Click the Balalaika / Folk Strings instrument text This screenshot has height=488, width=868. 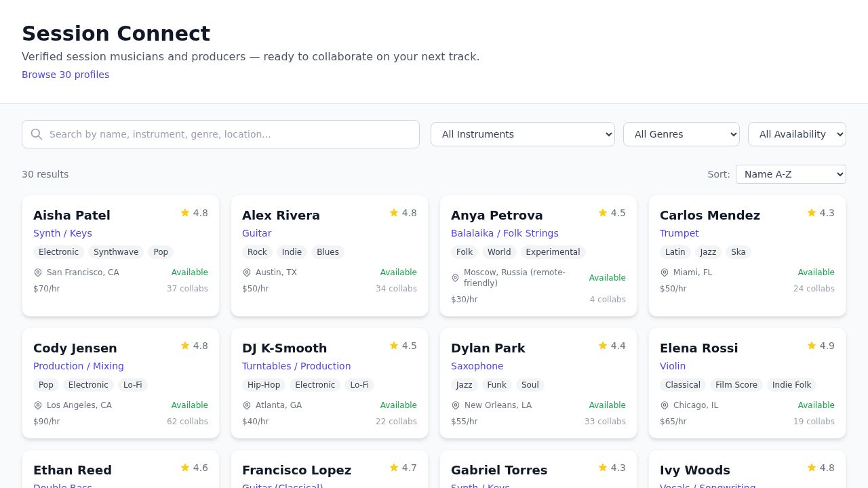click(505, 233)
